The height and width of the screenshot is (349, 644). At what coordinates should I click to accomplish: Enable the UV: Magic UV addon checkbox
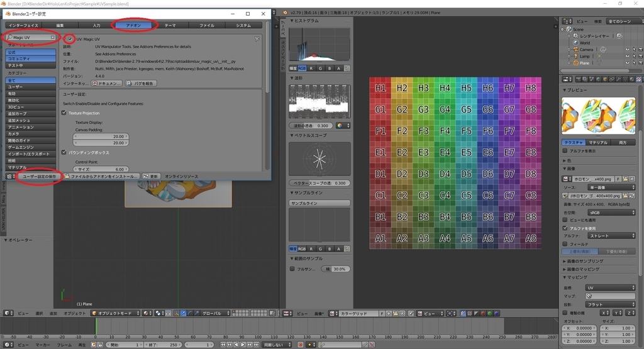click(x=70, y=39)
